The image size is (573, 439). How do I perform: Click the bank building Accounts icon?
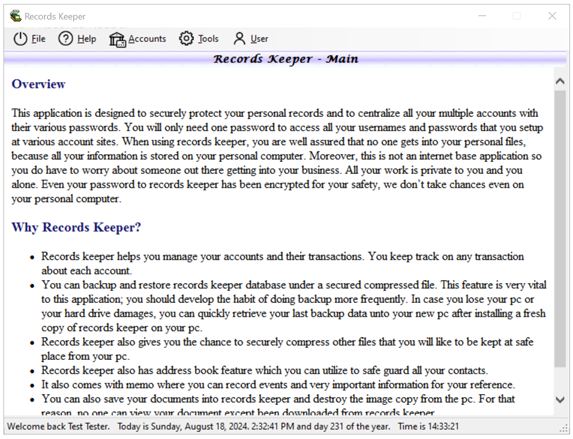point(117,39)
